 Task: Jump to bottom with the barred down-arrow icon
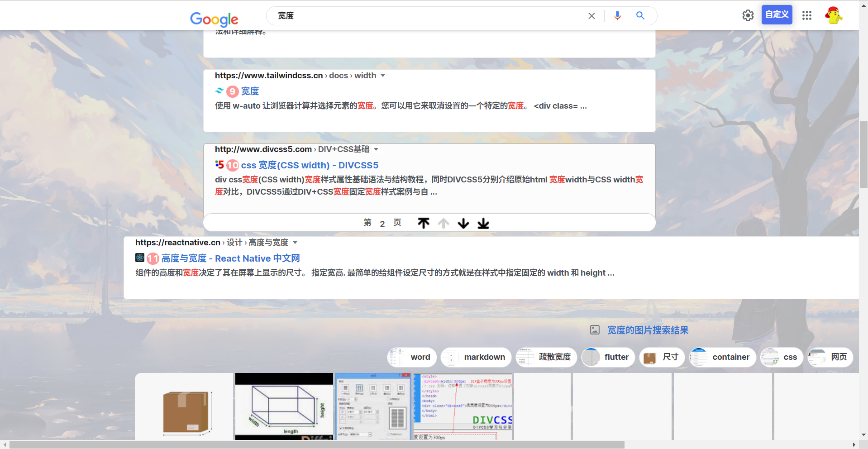coord(483,223)
